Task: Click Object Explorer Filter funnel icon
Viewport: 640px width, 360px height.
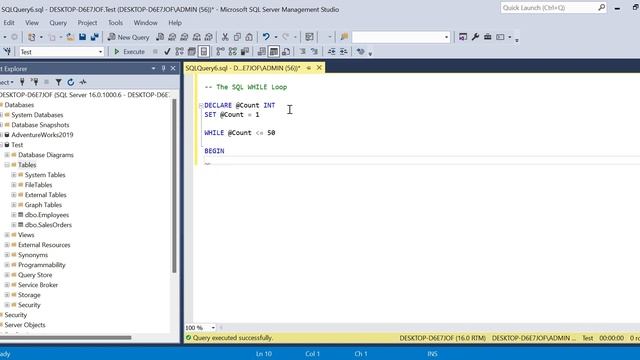Action: click(58, 82)
